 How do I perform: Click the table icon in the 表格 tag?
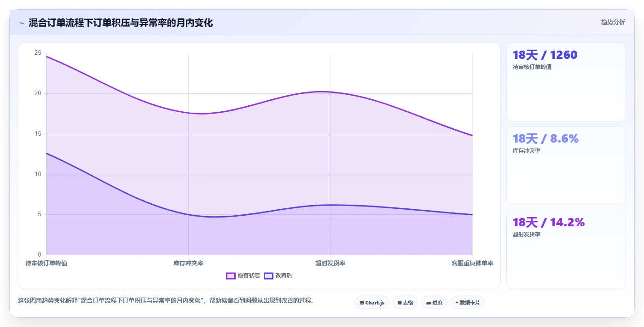tap(400, 303)
